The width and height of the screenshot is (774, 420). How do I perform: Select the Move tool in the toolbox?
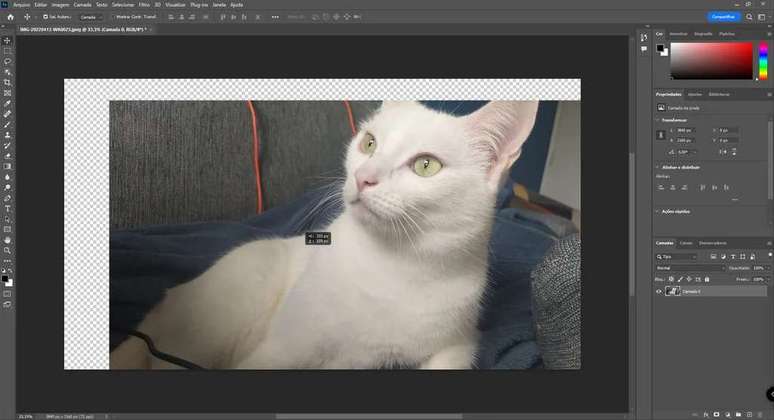click(7, 40)
